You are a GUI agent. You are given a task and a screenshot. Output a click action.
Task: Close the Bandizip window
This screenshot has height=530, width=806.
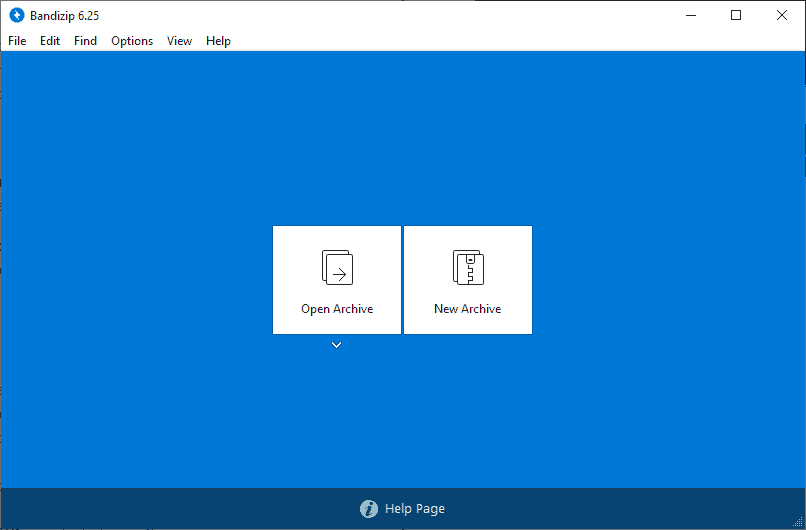point(782,15)
